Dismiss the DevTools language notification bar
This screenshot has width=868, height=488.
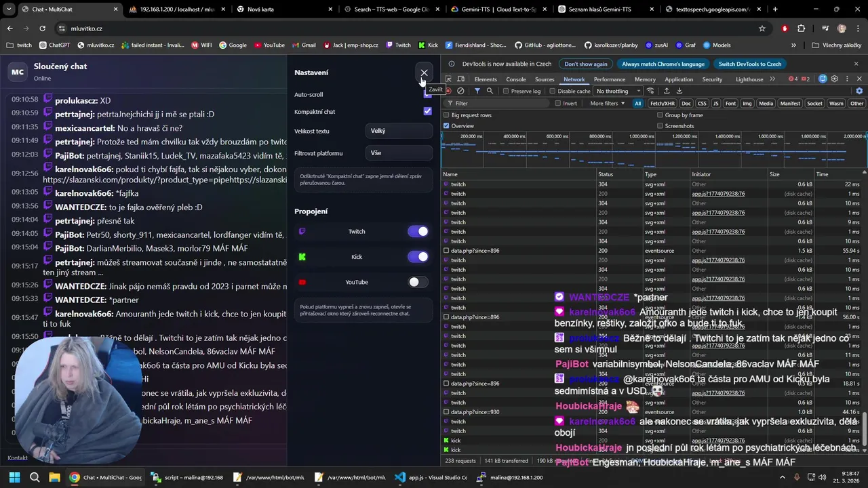coord(856,64)
